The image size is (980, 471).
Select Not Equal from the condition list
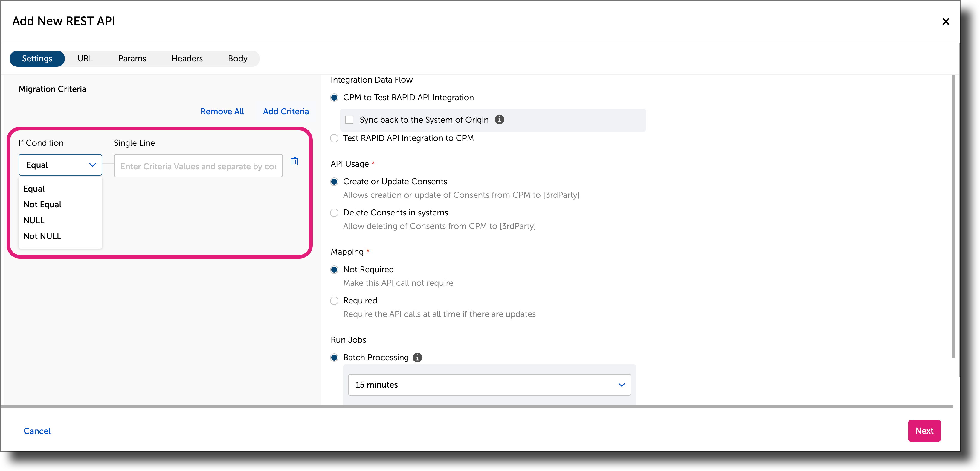click(42, 204)
